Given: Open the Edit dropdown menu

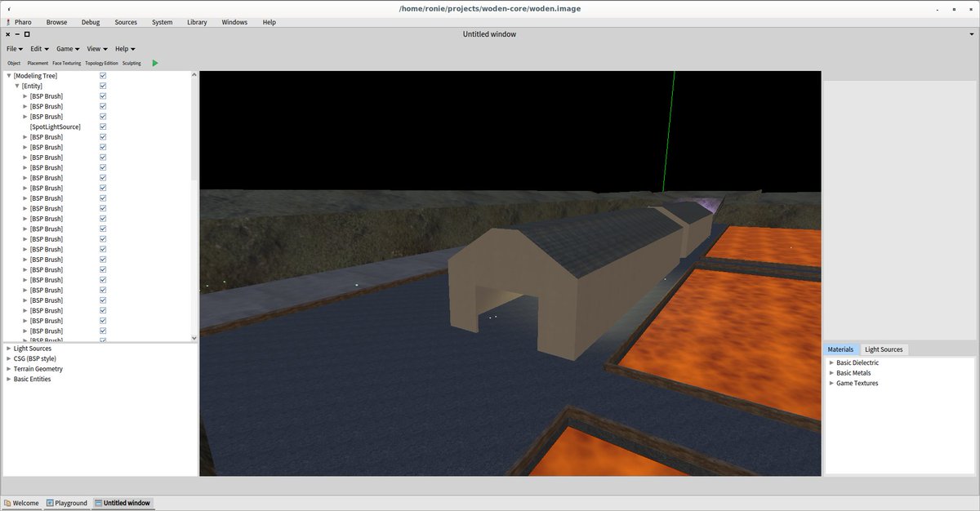Looking at the screenshot, I should (x=39, y=49).
